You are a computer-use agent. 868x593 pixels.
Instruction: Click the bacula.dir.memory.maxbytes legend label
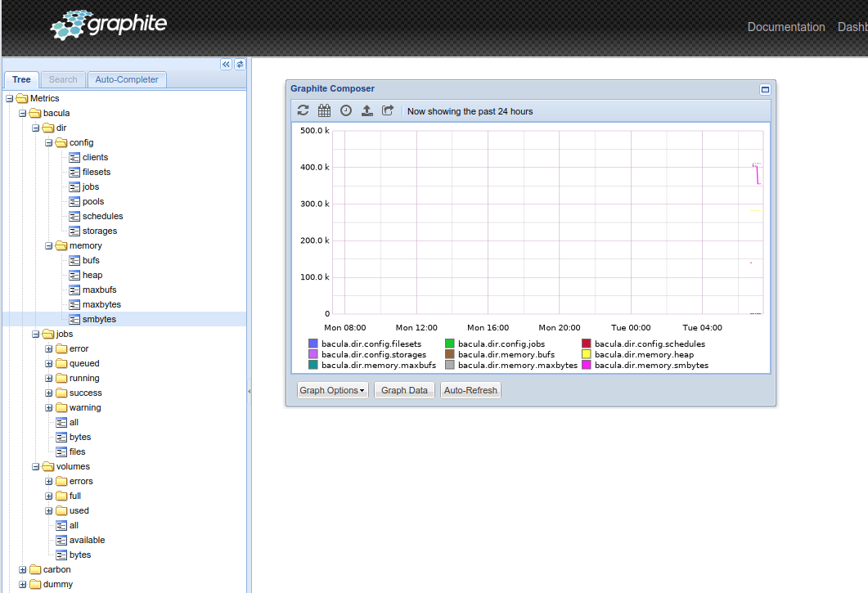[x=518, y=366]
